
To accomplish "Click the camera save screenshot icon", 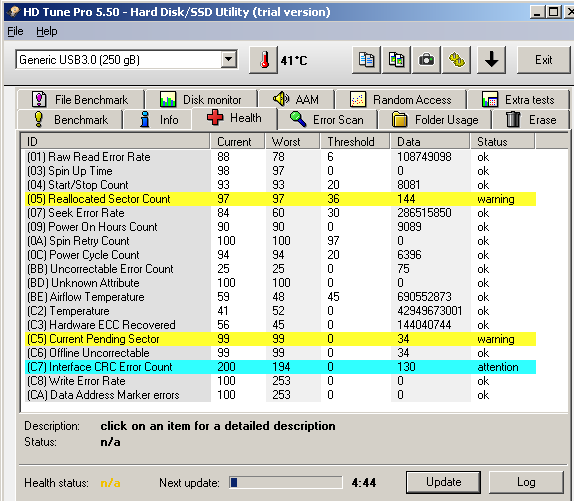I will point(426,60).
